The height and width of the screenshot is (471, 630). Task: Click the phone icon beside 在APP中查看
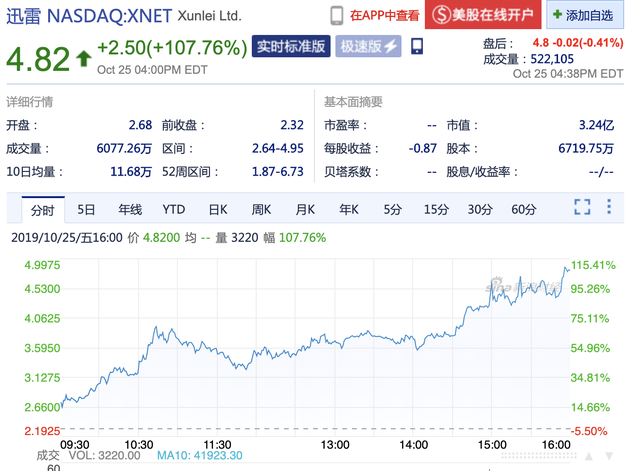338,15
